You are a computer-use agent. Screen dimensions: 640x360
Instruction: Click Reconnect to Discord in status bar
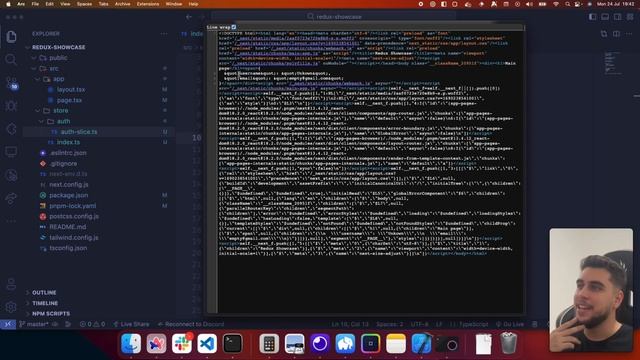coord(191,324)
